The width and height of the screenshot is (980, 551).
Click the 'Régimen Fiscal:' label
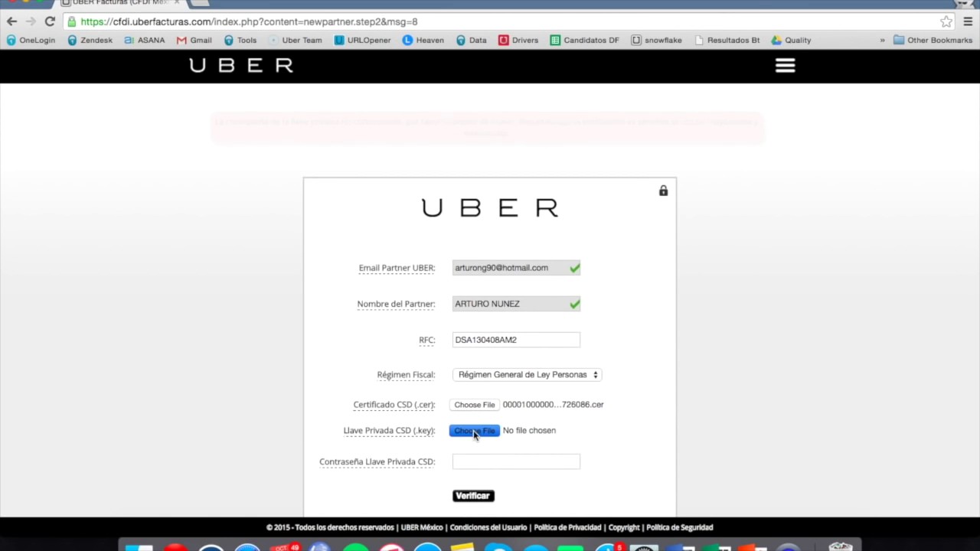(406, 375)
